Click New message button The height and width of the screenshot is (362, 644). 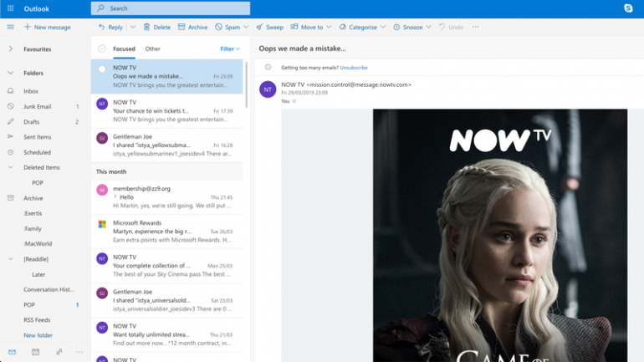(x=47, y=27)
